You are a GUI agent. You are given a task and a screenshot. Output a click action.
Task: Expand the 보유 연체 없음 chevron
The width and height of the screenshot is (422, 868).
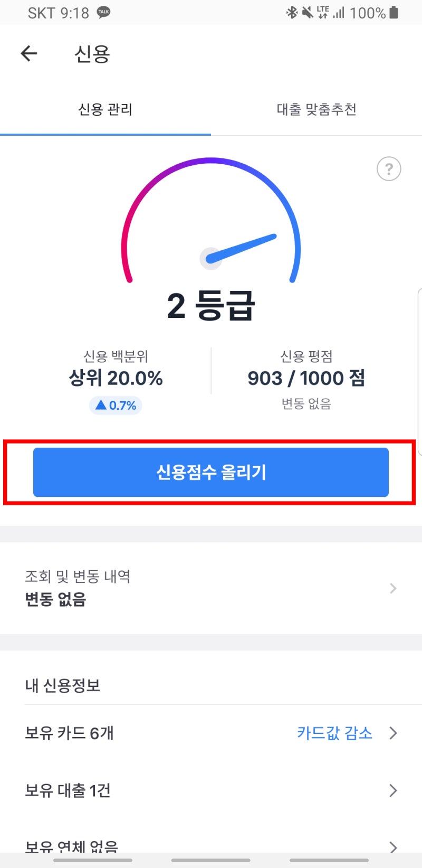click(x=393, y=846)
